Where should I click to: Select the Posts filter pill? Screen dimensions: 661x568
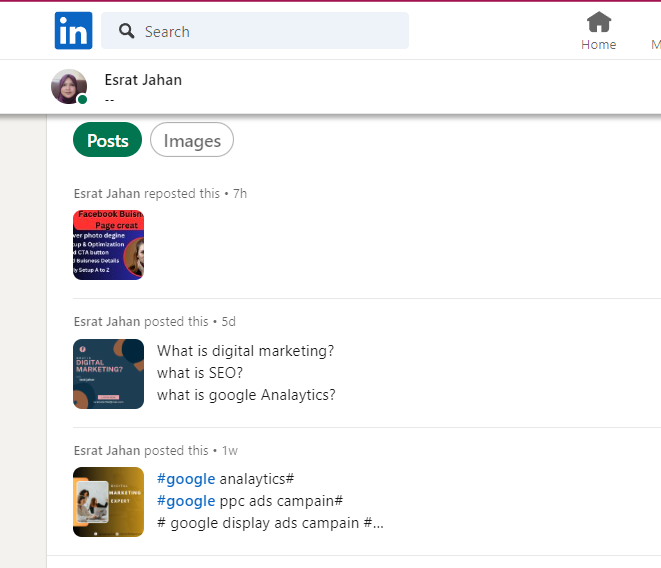[107, 141]
